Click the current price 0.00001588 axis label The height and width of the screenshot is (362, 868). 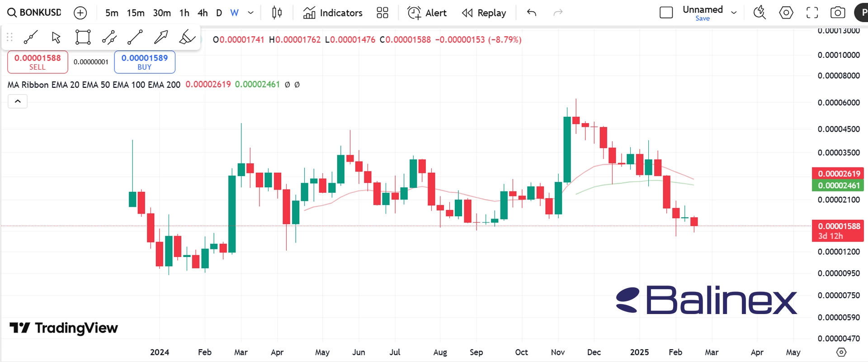[x=838, y=231]
